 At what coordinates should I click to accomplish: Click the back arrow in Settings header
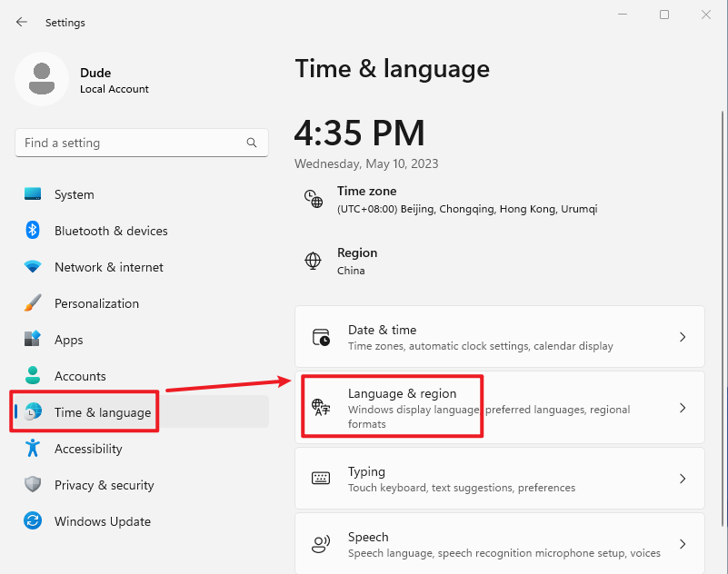click(22, 22)
